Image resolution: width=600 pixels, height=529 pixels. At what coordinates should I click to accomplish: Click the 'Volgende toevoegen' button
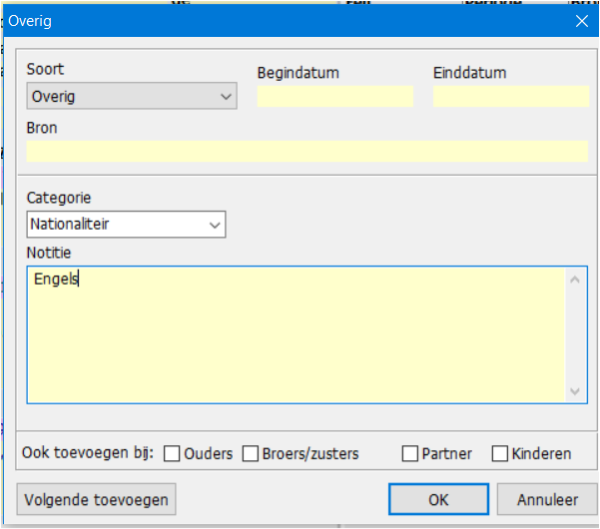click(97, 498)
